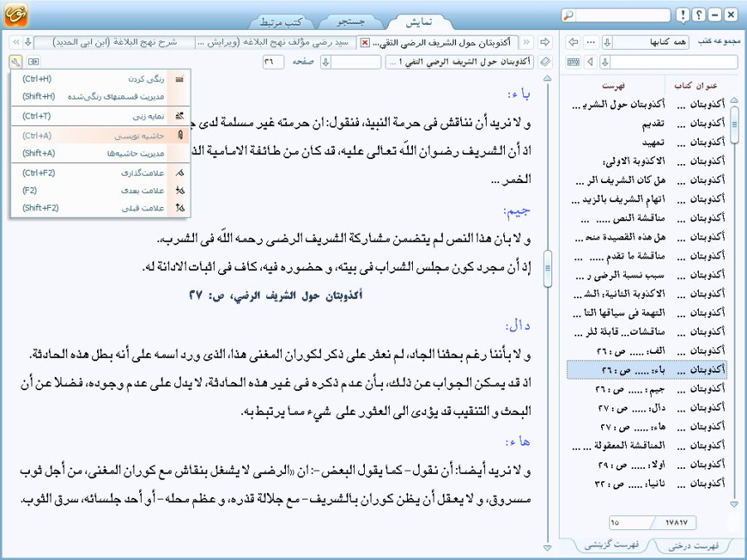Click the page number field showing ۳۶

(x=274, y=62)
